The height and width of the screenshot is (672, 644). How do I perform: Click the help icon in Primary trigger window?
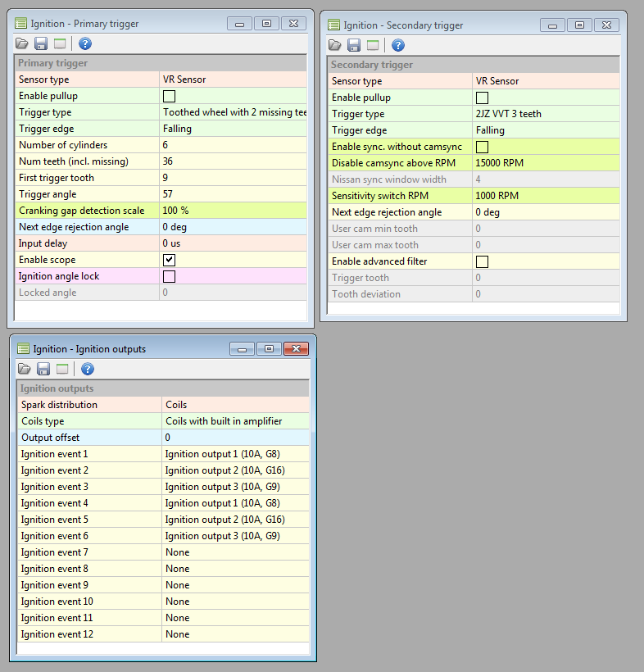pos(84,43)
